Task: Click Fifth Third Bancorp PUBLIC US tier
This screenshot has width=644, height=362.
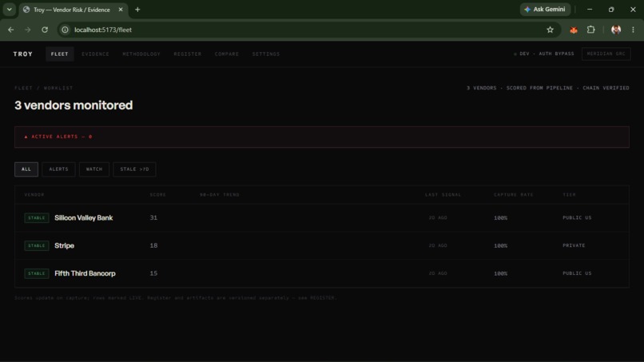Action: click(x=577, y=273)
